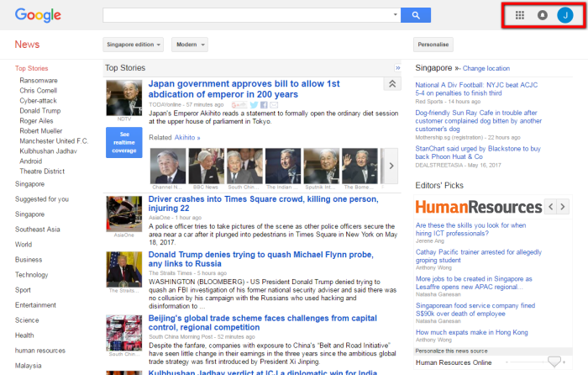Image resolution: width=588 pixels, height=375 pixels.
Task: Click Change location link
Action: coord(486,68)
